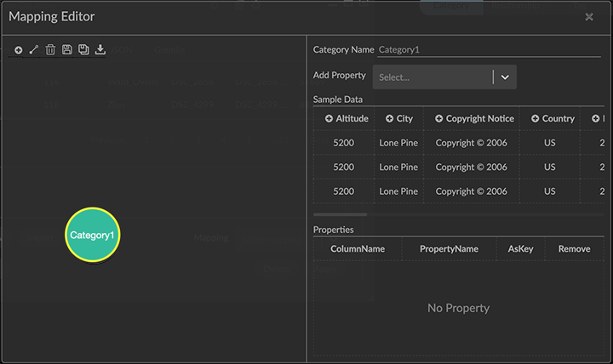613x364 pixels.
Task: Add the Altitude column via plus icon
Action: 329,119
